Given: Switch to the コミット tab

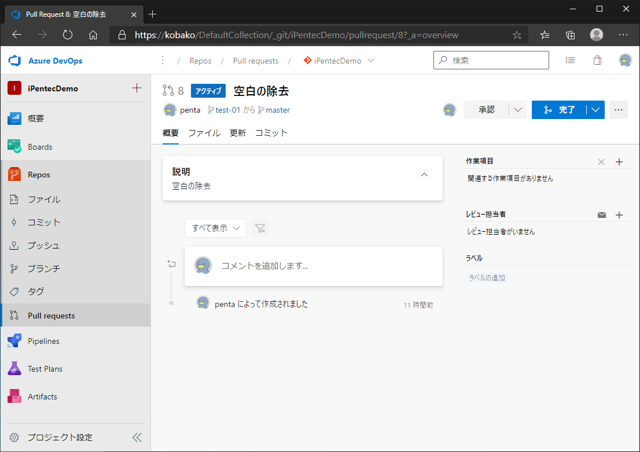Looking at the screenshot, I should tap(271, 133).
